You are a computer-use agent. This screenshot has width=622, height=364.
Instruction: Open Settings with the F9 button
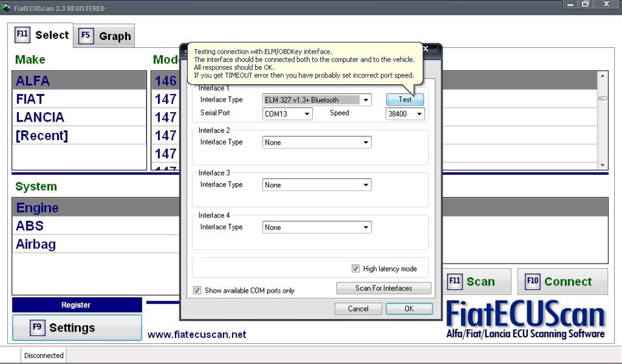coord(77,328)
